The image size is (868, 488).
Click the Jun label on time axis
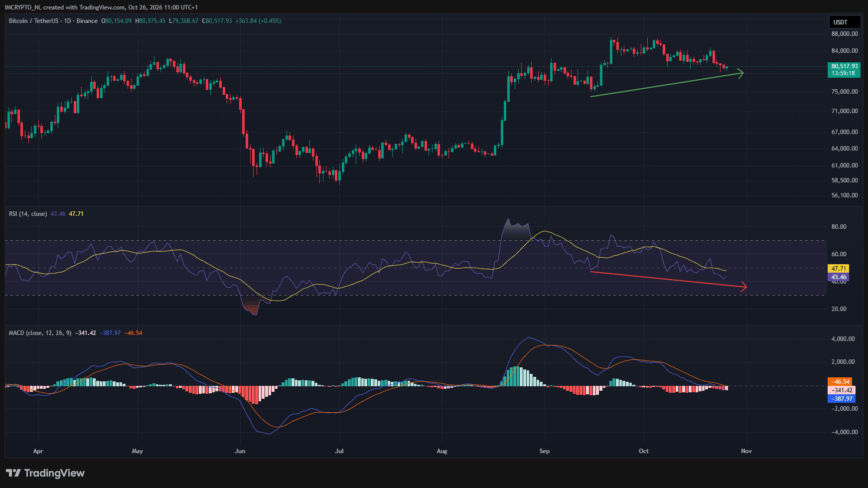[240, 451]
